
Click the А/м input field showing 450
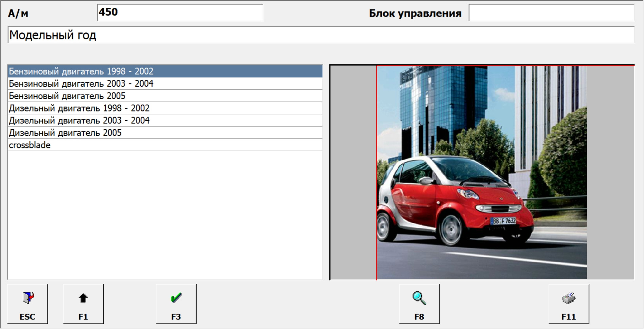pyautogui.click(x=180, y=13)
